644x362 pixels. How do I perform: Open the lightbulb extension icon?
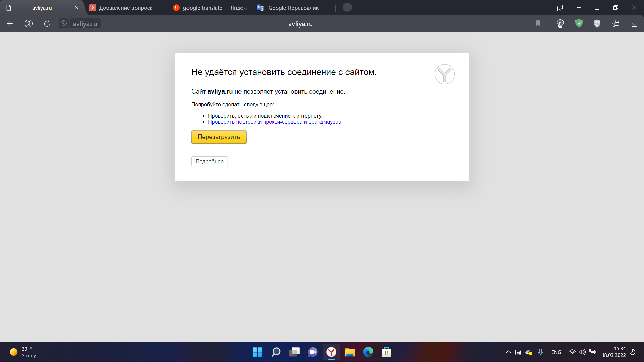click(560, 23)
